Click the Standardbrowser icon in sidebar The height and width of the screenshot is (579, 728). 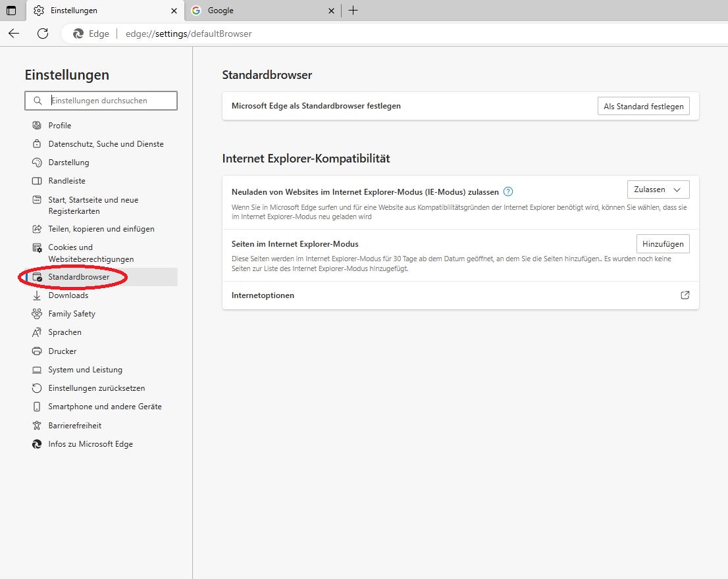[37, 277]
